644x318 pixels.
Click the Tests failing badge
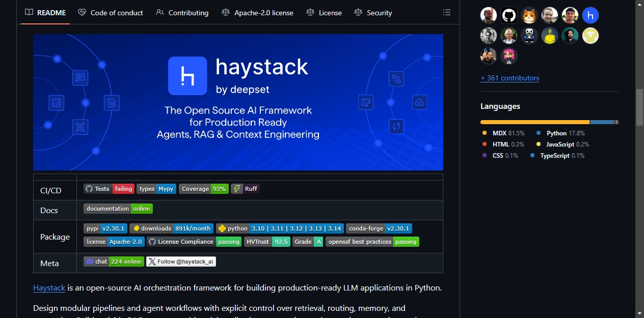point(109,189)
